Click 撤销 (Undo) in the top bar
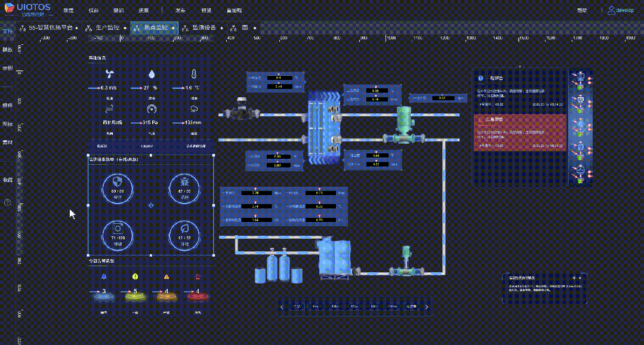The height and width of the screenshot is (345, 644). coord(119,10)
